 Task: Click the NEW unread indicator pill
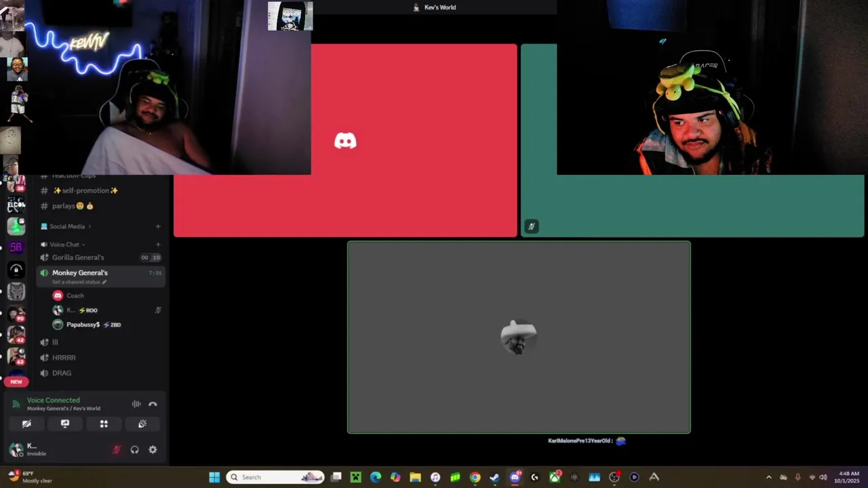point(16,382)
